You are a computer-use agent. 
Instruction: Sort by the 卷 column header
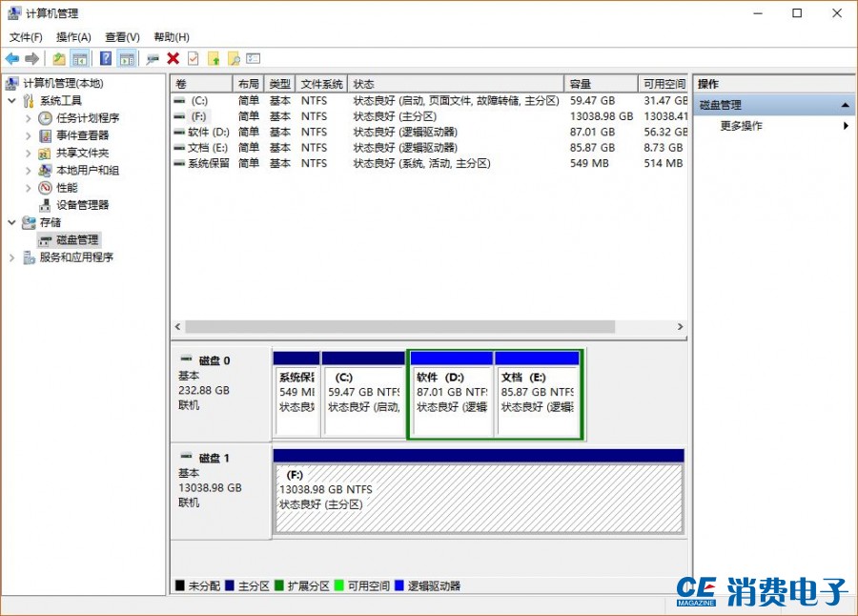click(201, 84)
